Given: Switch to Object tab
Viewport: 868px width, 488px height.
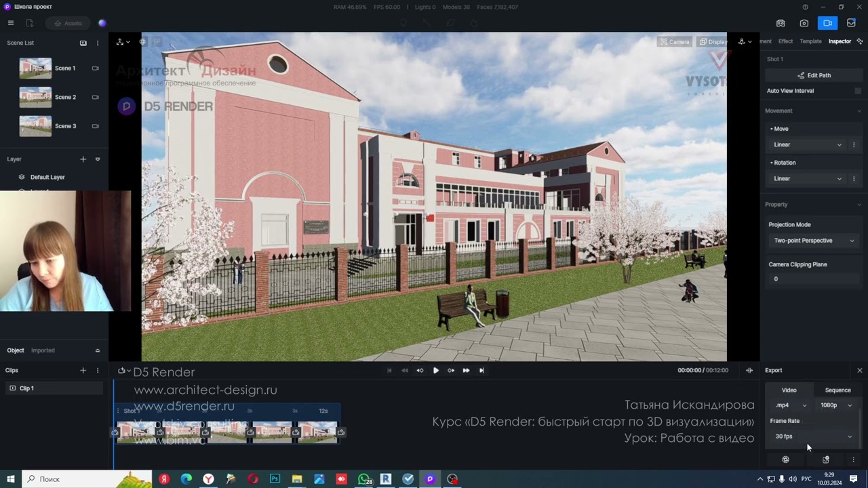Looking at the screenshot, I should pyautogui.click(x=16, y=350).
